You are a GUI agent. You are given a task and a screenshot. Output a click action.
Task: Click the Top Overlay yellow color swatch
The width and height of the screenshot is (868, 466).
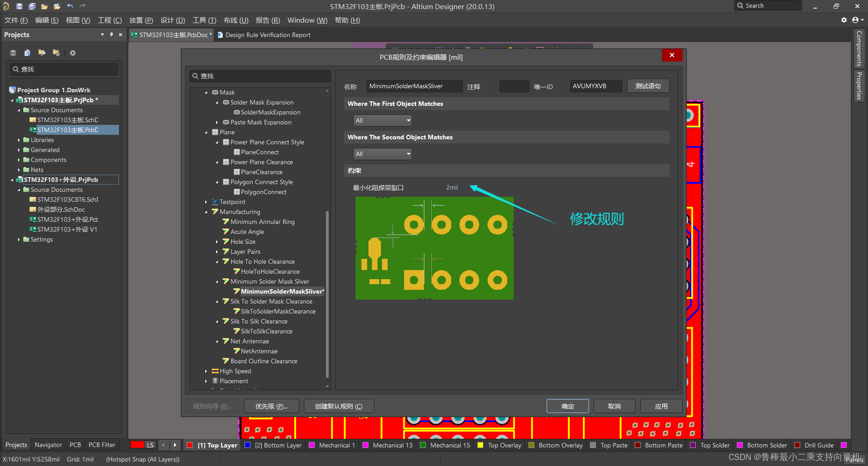480,445
